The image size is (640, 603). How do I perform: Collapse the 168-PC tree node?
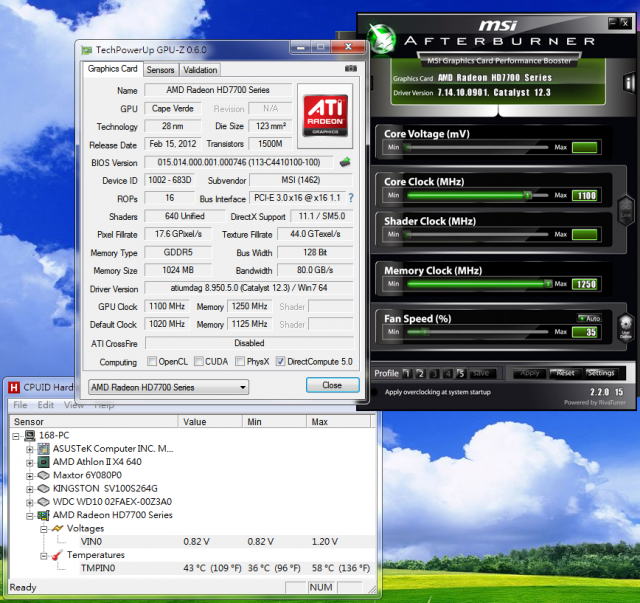16,436
